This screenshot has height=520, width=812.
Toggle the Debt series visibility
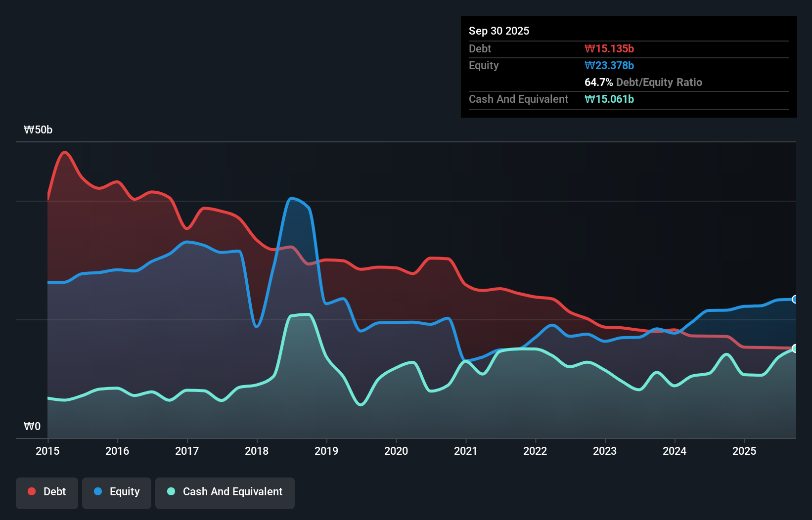pos(47,492)
